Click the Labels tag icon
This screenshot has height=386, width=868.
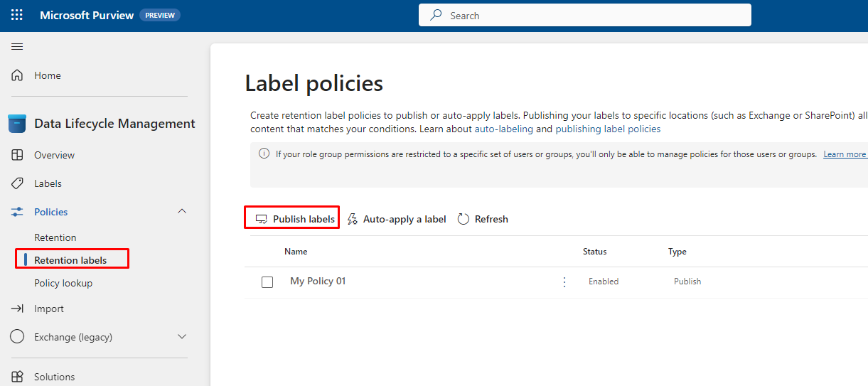(18, 183)
